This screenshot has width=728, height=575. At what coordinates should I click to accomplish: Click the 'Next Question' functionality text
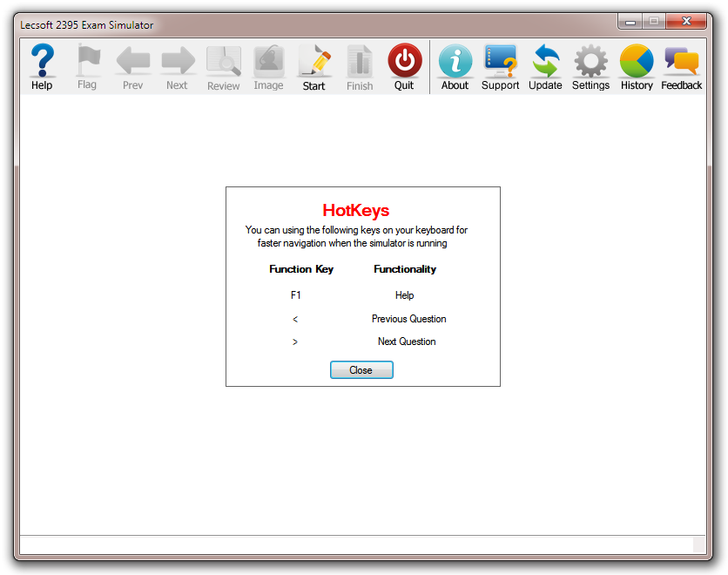pos(407,342)
